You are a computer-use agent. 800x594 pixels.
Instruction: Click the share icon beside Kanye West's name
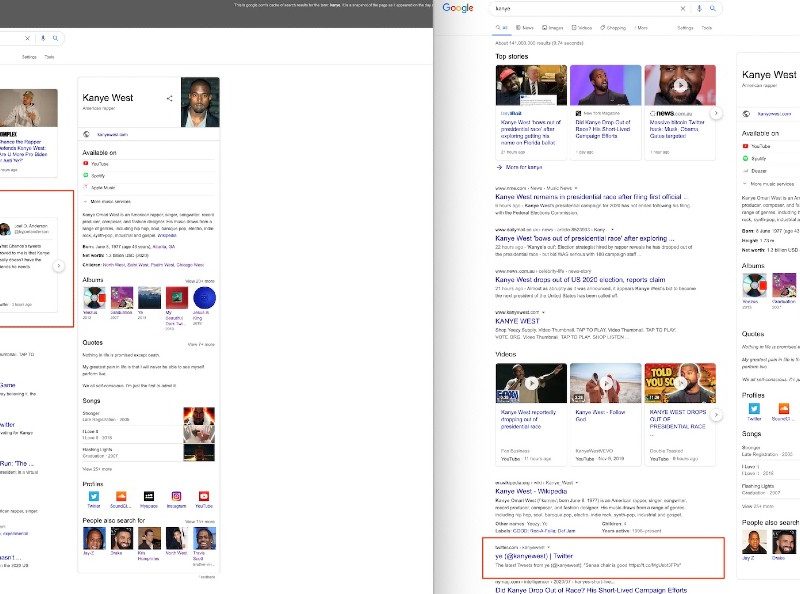click(x=169, y=98)
